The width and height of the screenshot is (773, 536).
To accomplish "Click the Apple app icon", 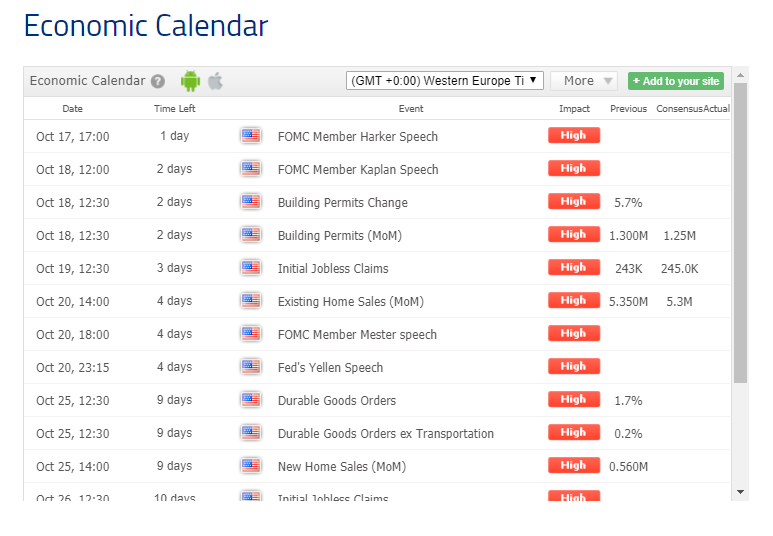I will [x=215, y=81].
